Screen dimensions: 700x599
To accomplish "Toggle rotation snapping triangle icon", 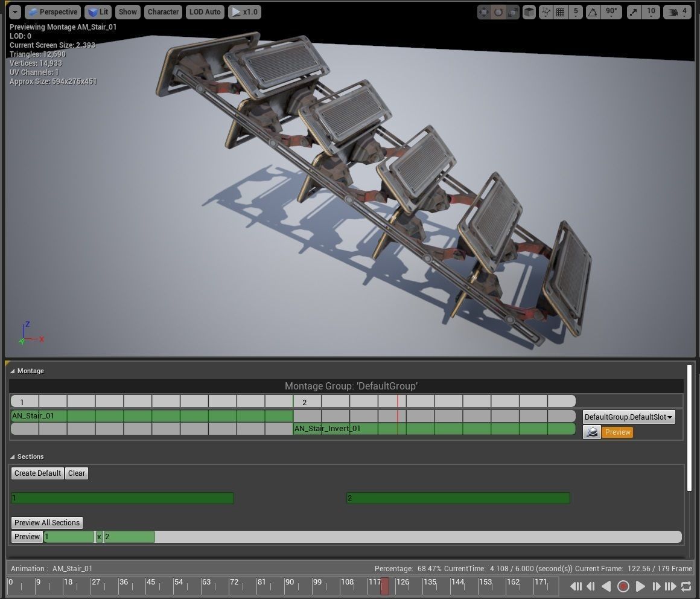I will (593, 12).
